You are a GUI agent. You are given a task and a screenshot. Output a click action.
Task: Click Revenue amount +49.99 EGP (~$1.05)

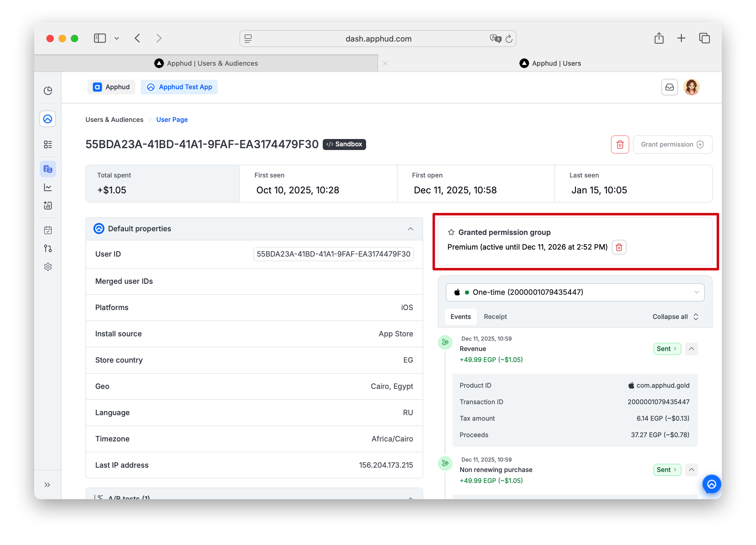click(x=491, y=360)
